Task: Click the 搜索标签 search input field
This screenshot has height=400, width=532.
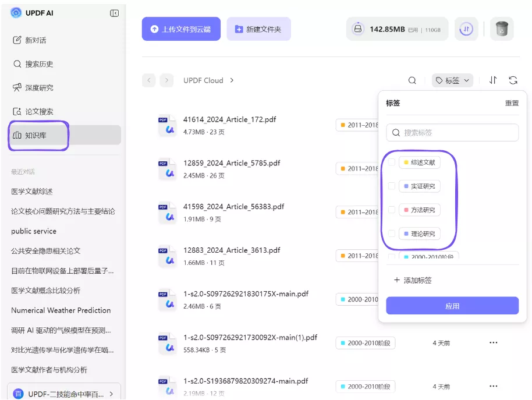Action: click(x=452, y=132)
